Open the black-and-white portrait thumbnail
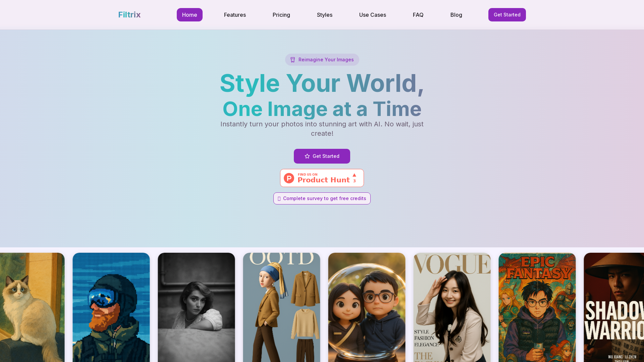644x362 pixels. coord(197,307)
